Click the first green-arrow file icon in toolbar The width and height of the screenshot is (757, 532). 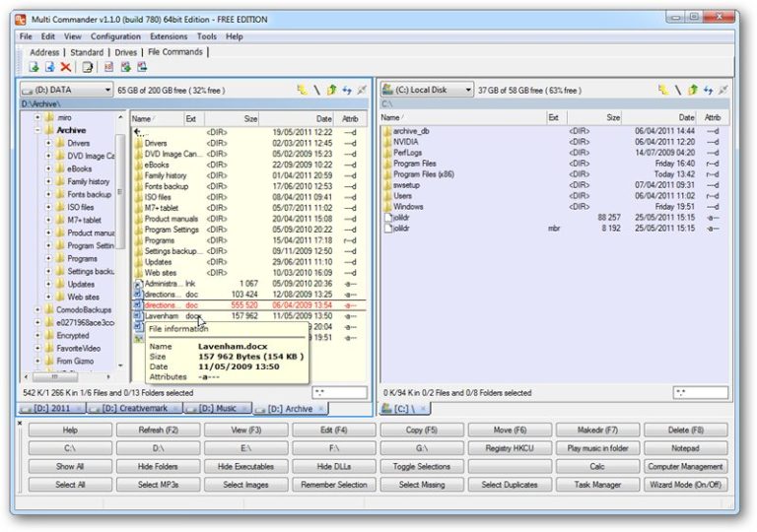tap(33, 67)
